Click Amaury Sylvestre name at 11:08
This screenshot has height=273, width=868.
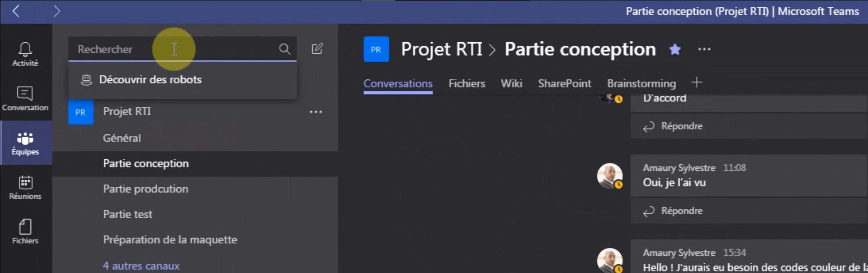coord(679,168)
